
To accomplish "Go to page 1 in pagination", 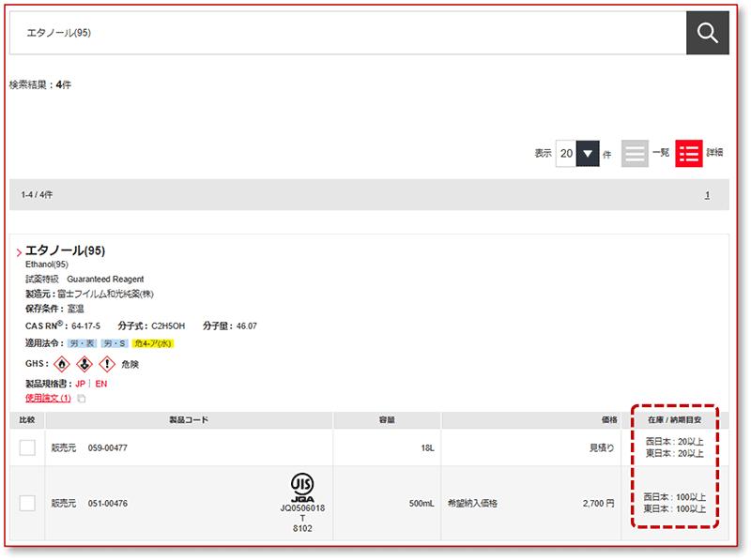I will click(x=707, y=195).
